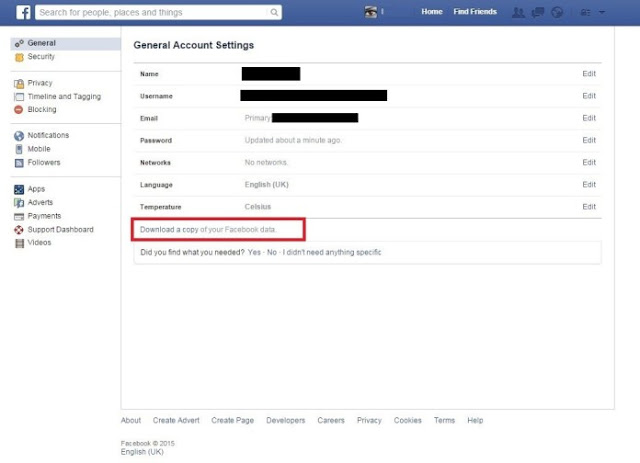Click the Apps icon in sidebar
Screen dimensions: 640x463
click(19, 189)
